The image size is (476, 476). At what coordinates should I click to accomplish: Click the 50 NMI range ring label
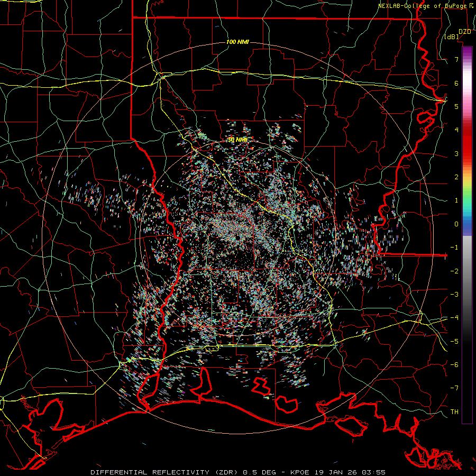click(237, 140)
